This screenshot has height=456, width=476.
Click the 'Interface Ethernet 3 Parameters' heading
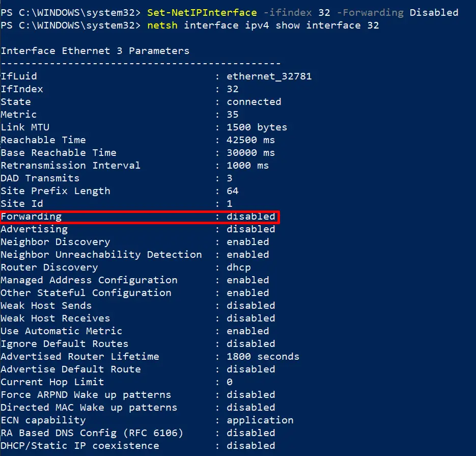tap(95, 51)
